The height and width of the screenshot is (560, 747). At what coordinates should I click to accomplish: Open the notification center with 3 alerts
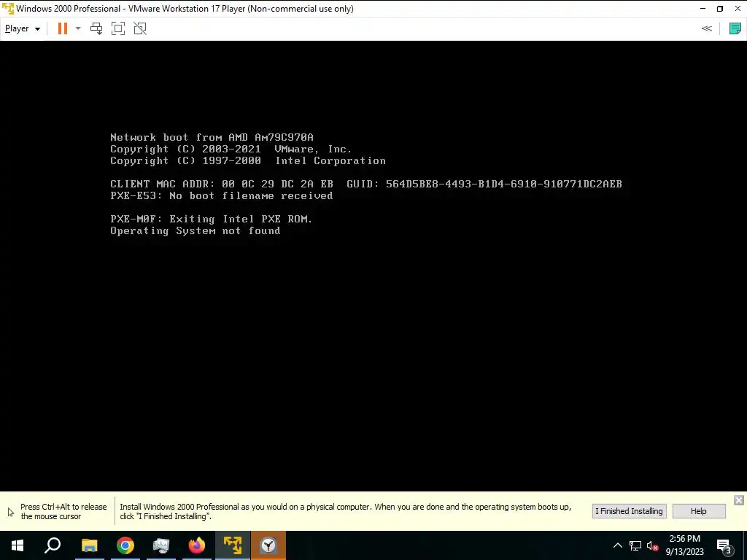(x=724, y=546)
